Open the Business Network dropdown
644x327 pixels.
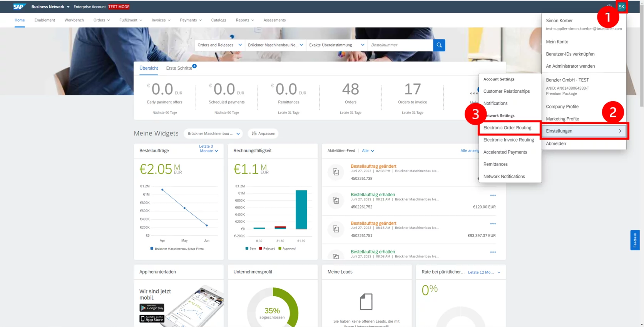coord(50,7)
